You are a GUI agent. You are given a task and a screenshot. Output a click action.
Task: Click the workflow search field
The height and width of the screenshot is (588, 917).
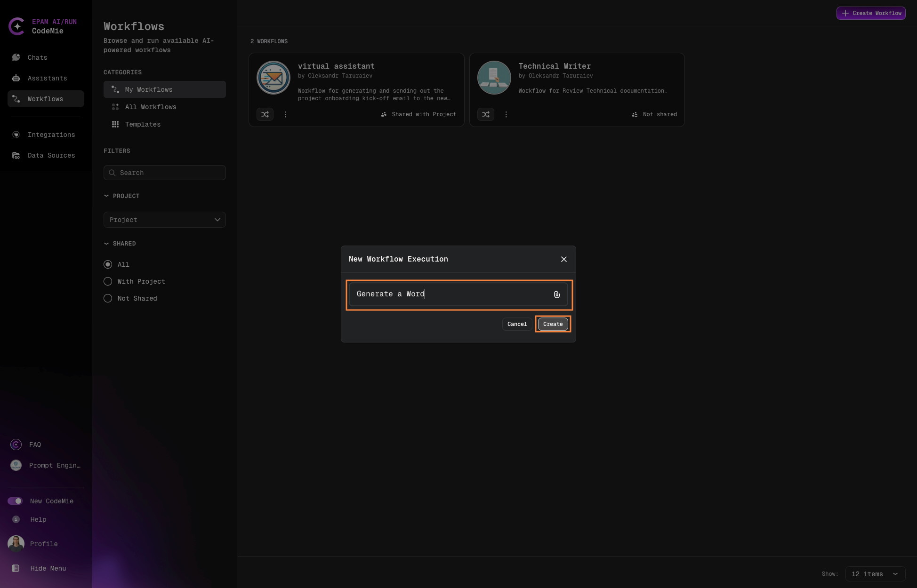point(164,173)
